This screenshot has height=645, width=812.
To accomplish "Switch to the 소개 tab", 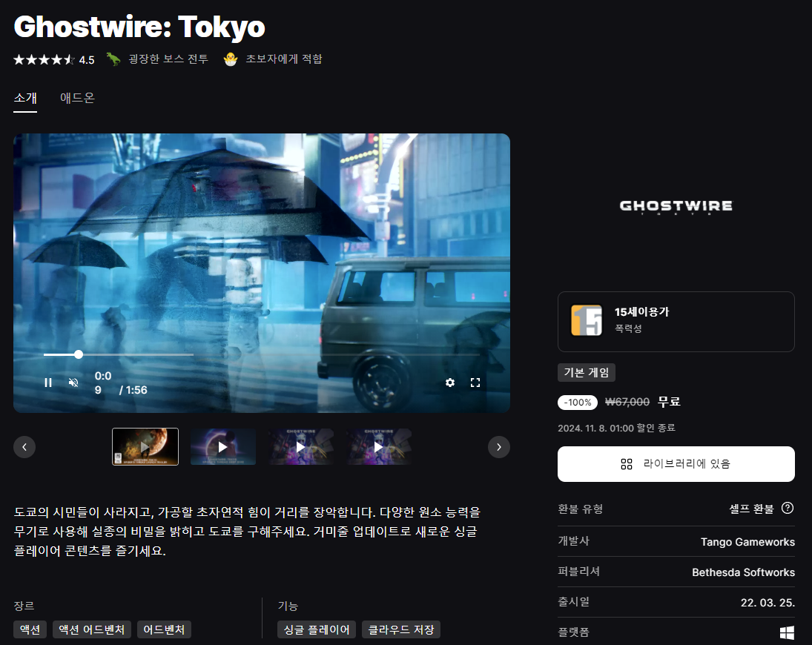I will click(x=25, y=99).
